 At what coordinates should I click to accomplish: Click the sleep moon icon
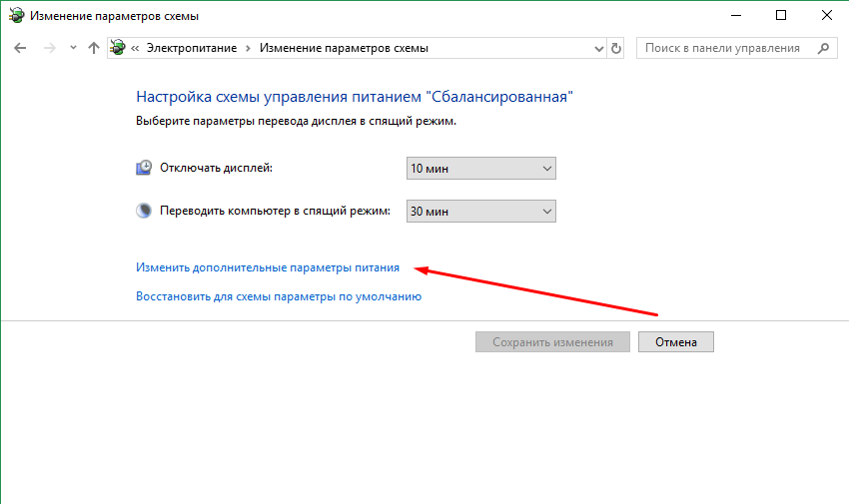[x=144, y=211]
